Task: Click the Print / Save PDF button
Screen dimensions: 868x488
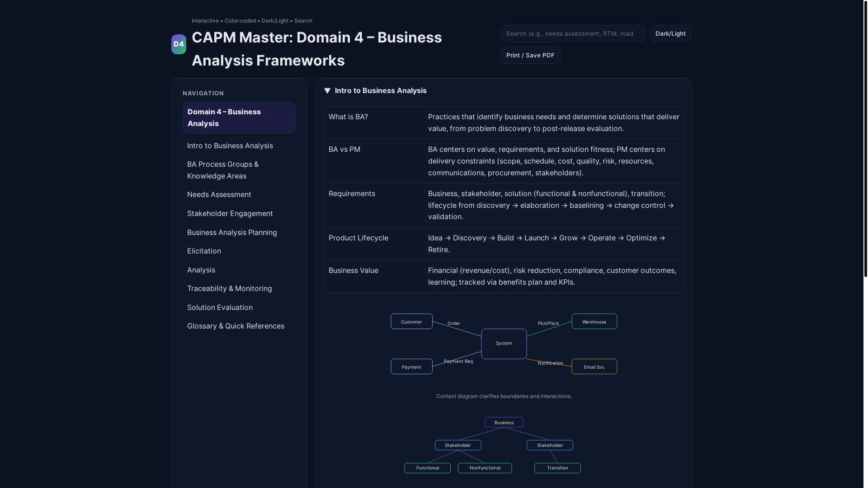Action: coord(530,55)
